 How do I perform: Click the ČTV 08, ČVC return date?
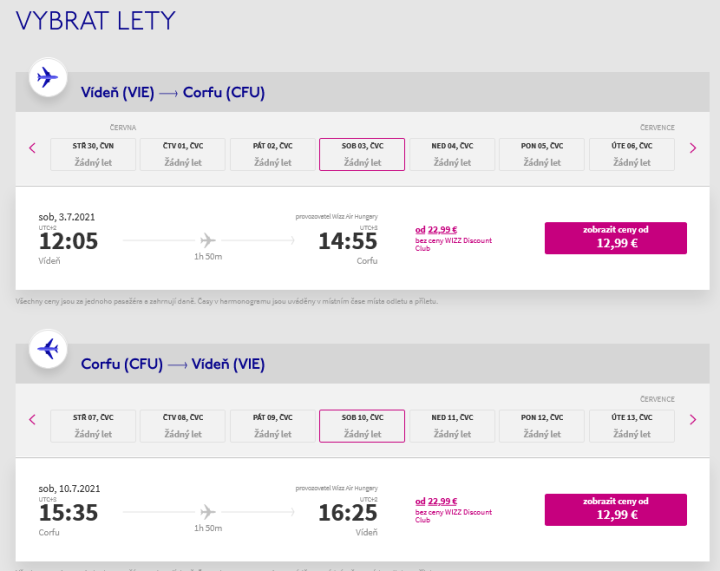click(x=182, y=425)
